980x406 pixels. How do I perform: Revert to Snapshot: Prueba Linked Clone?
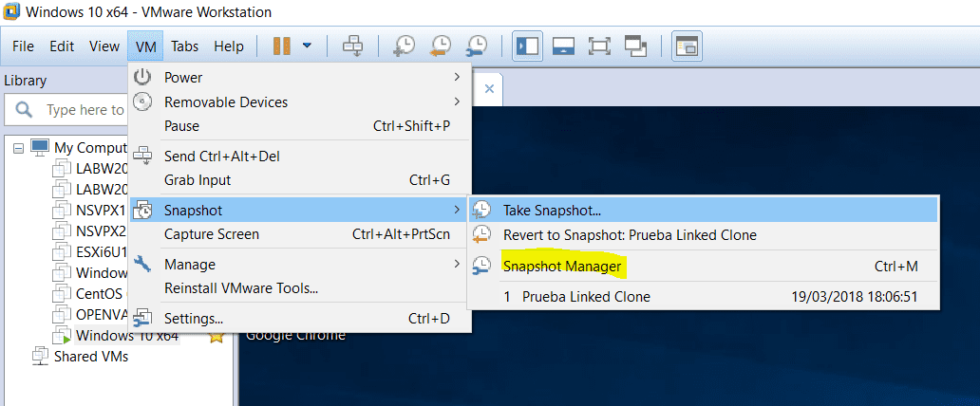tap(630, 234)
